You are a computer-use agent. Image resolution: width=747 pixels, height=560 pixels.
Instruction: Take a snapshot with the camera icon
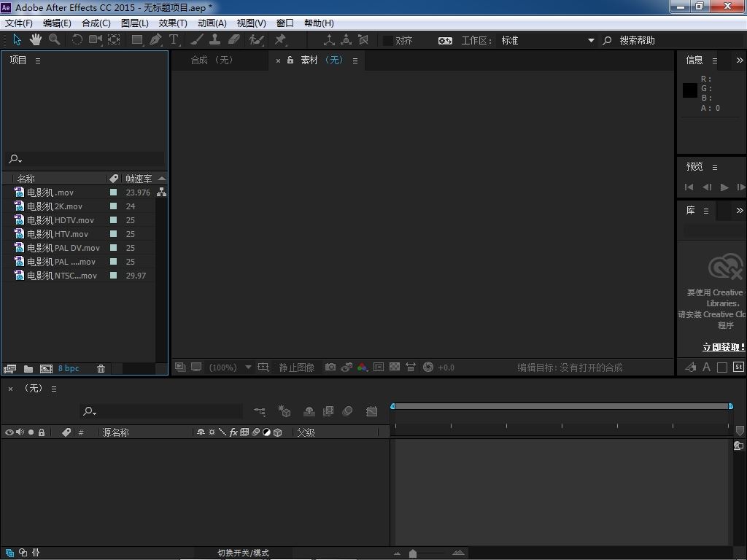[x=330, y=367]
